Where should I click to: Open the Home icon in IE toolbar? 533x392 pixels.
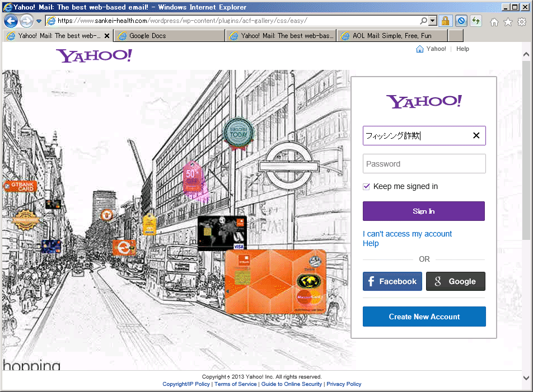click(x=494, y=22)
